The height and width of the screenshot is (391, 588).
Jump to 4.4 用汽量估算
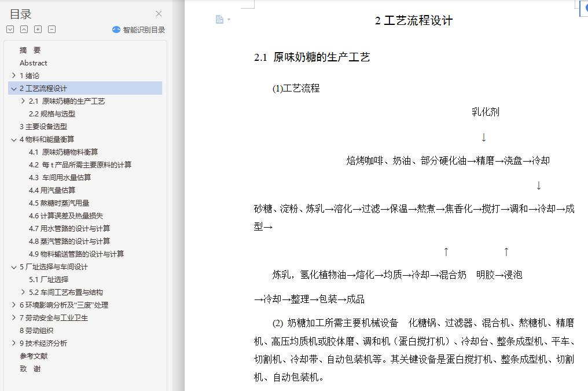(52, 191)
